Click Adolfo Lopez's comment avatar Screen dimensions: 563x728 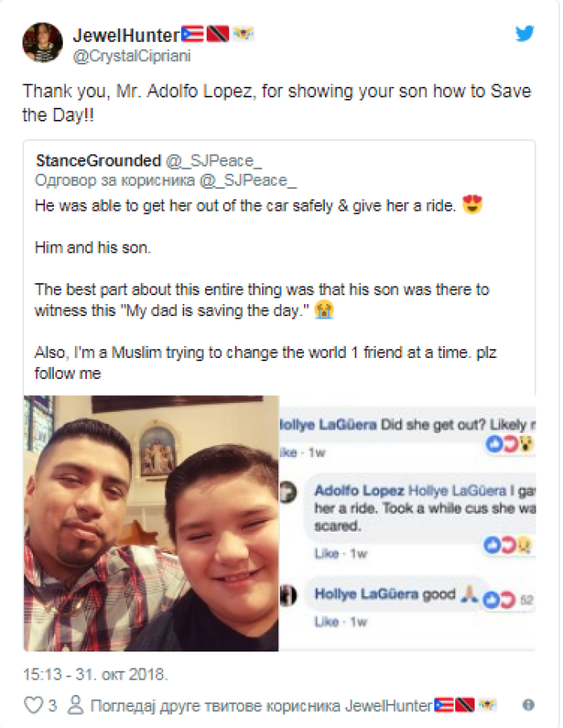pyautogui.click(x=288, y=492)
